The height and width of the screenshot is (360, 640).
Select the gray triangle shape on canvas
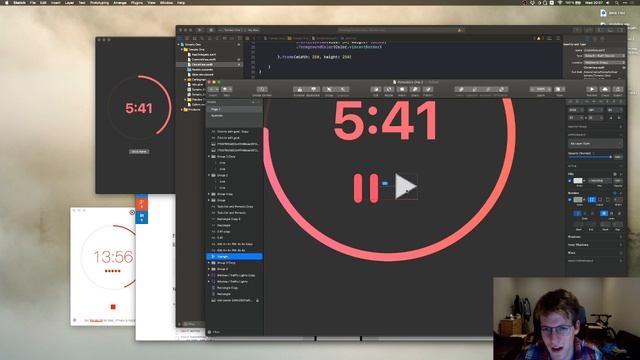click(405, 187)
